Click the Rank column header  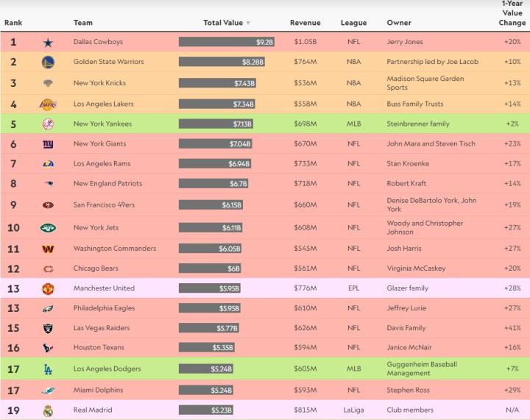pyautogui.click(x=13, y=23)
